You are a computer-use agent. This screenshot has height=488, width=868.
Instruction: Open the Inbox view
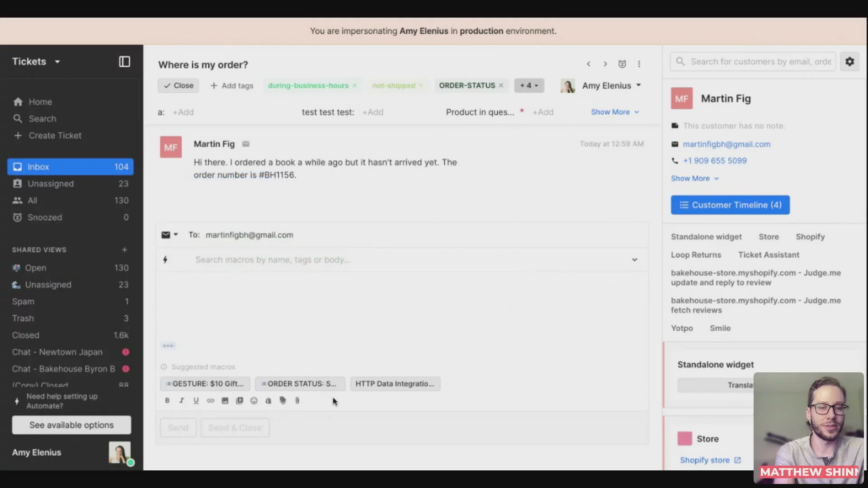tap(71, 167)
